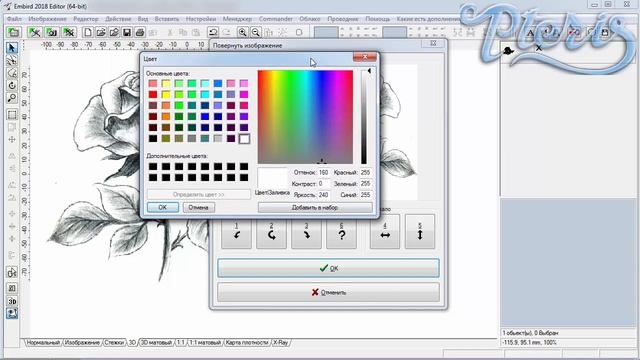Image resolution: width=640 pixels, height=360 pixels.
Task: Click rotate left button labeled 1
Action: pyautogui.click(x=236, y=231)
